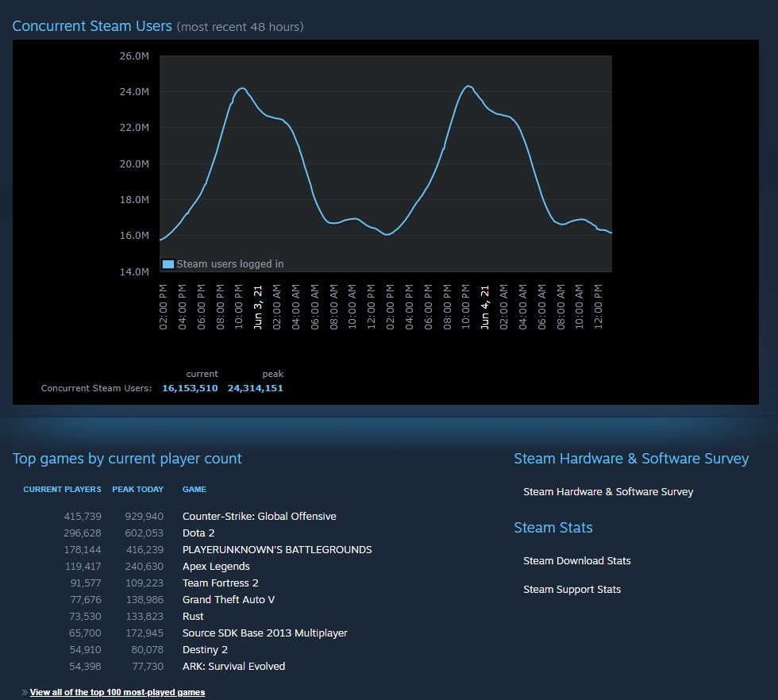Click the PEAK TODAY column header

click(x=137, y=489)
